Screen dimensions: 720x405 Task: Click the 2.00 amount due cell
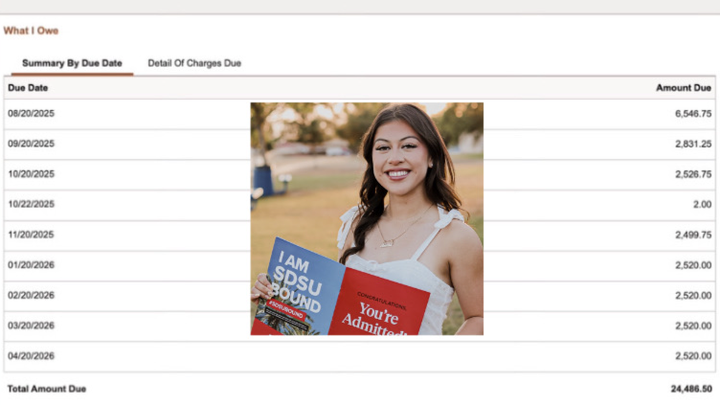click(702, 204)
